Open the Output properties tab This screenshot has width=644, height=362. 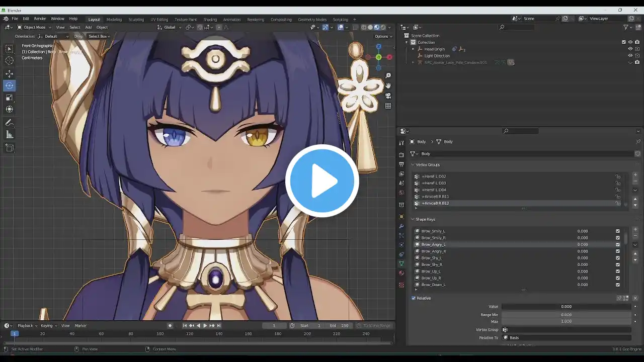click(x=401, y=164)
